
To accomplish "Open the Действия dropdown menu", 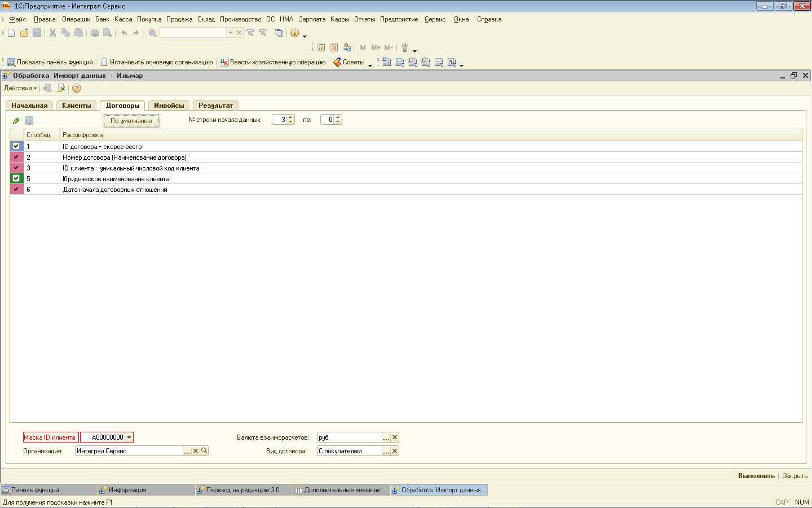I will tap(20, 88).
